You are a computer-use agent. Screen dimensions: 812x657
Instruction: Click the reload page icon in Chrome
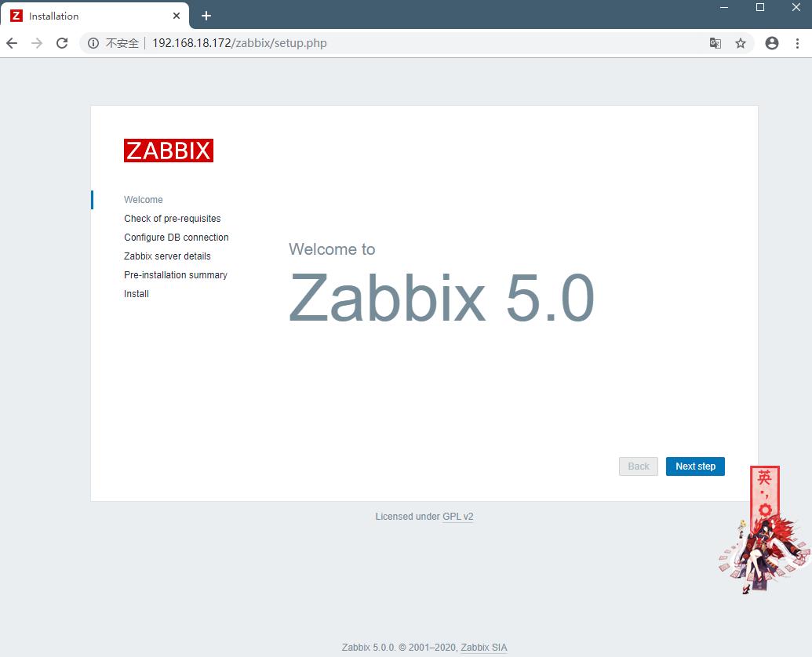click(x=62, y=43)
